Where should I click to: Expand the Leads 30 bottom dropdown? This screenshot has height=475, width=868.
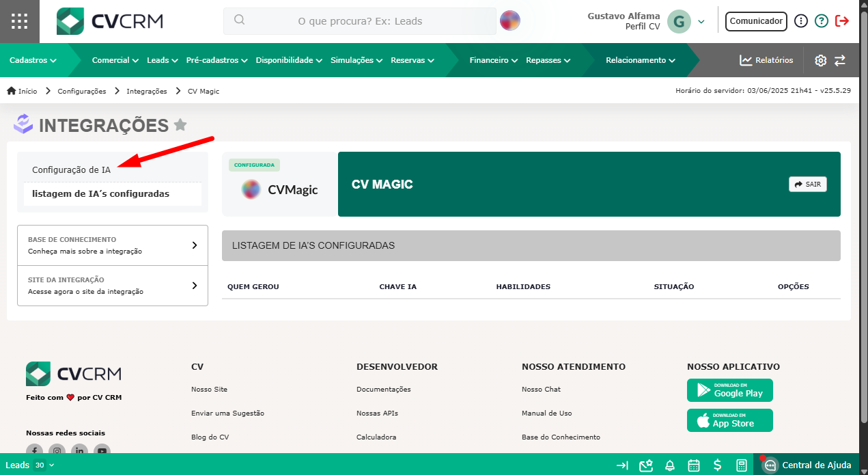(x=29, y=465)
